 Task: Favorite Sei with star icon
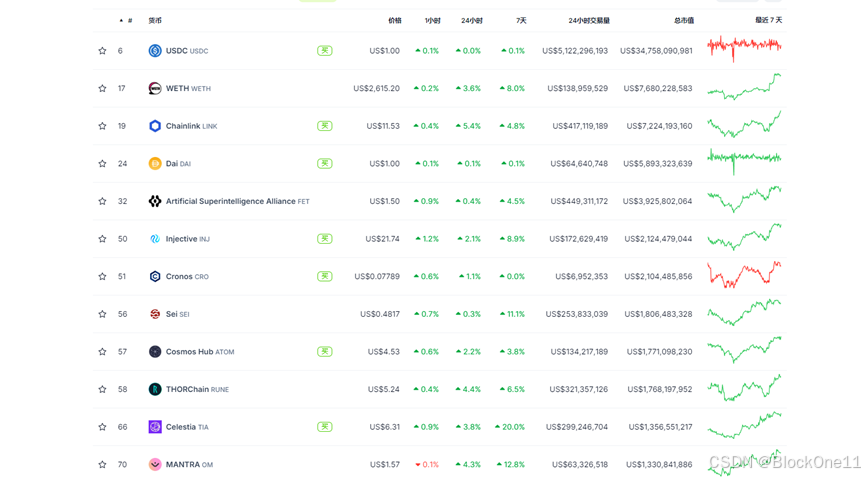102,314
